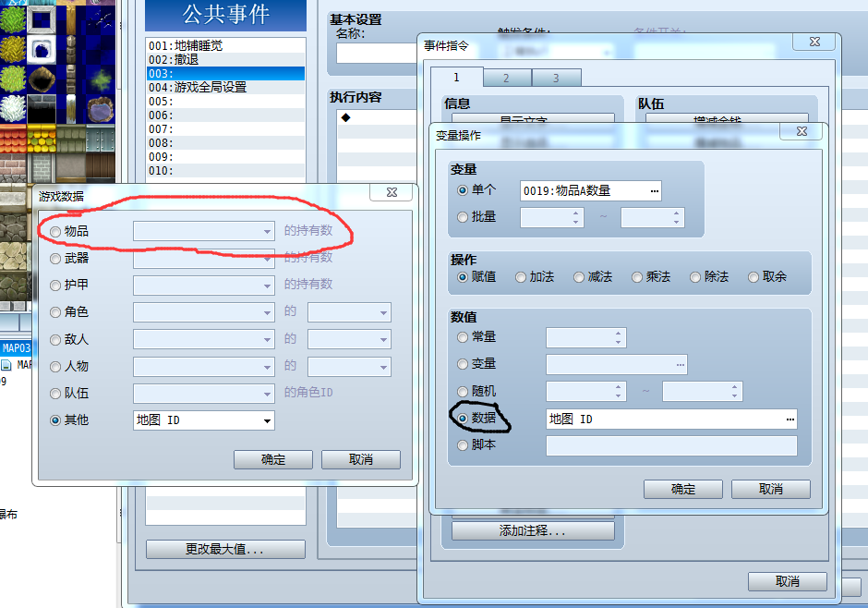The height and width of the screenshot is (608, 868).
Task: Click the 更改最大值... button
Action: pos(224,549)
